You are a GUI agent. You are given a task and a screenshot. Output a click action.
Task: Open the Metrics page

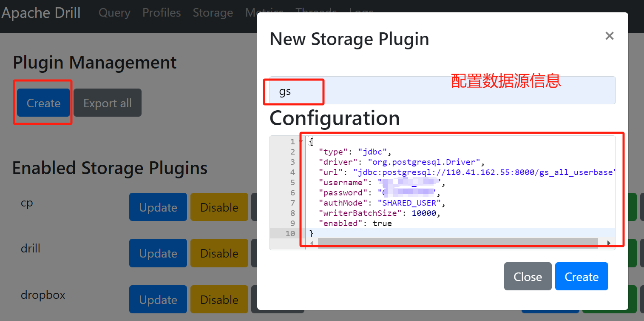(x=264, y=12)
